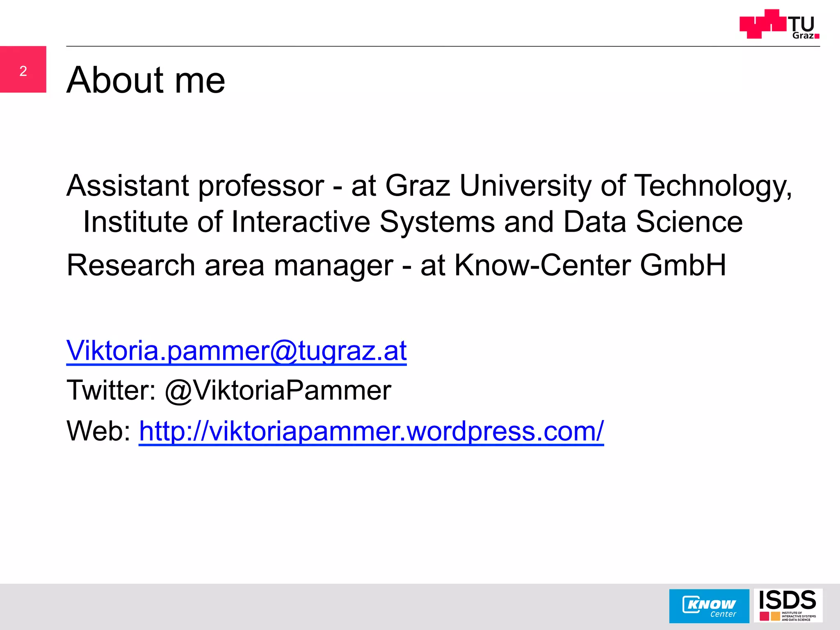Select the @ViktoriaPammer Twitter handle

pyautogui.click(x=278, y=390)
